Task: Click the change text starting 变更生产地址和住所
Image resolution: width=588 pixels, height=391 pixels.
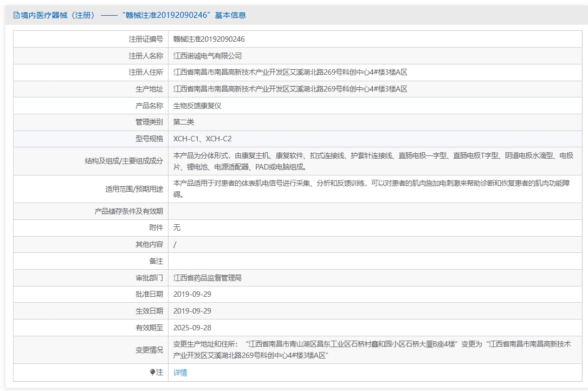Action: point(372,350)
